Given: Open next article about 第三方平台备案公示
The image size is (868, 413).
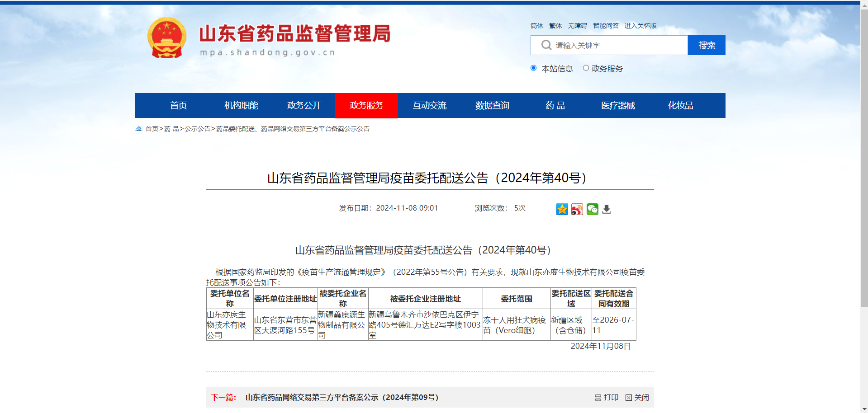Looking at the screenshot, I should (342, 398).
